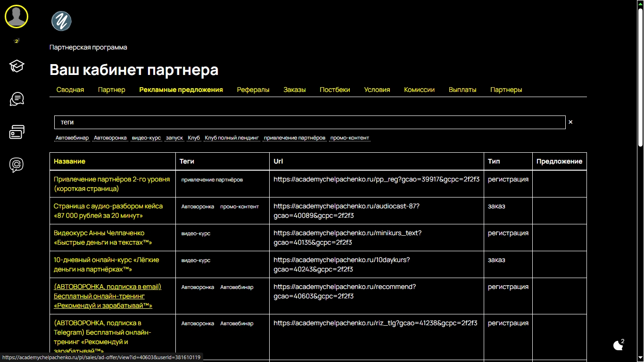Viewport: 644px width, 362px height.
Task: Open the chat messages icon in sidebar
Action: tap(16, 99)
